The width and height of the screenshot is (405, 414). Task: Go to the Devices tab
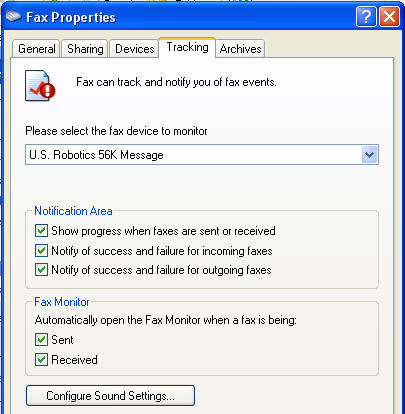[x=134, y=49]
